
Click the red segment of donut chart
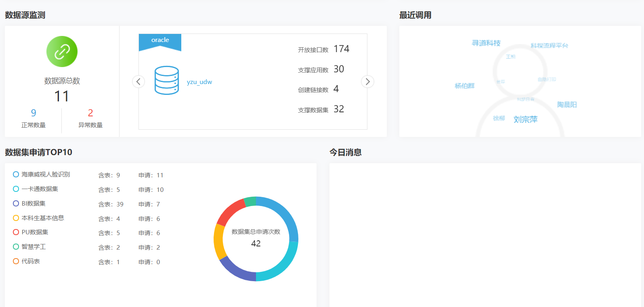point(229,212)
